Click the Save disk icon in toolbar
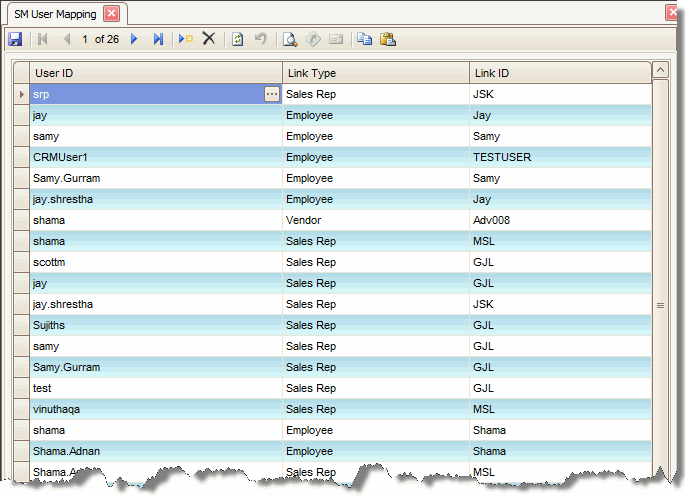 (x=15, y=39)
